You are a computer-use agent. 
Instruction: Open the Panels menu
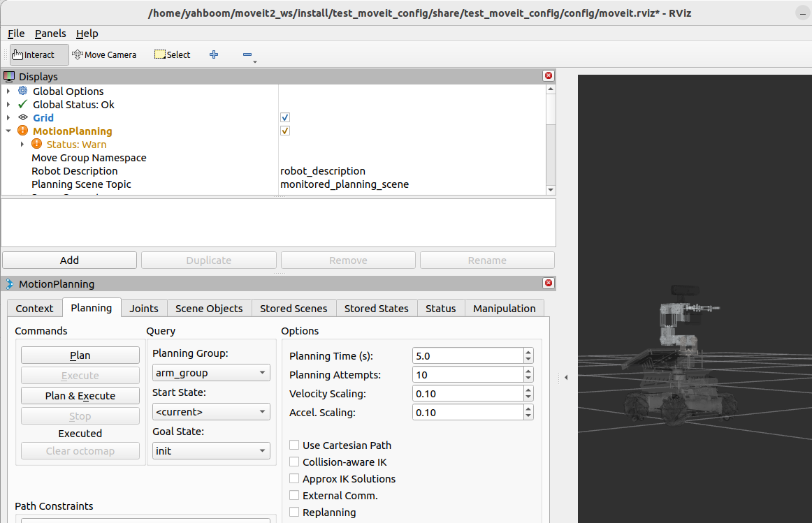point(50,34)
